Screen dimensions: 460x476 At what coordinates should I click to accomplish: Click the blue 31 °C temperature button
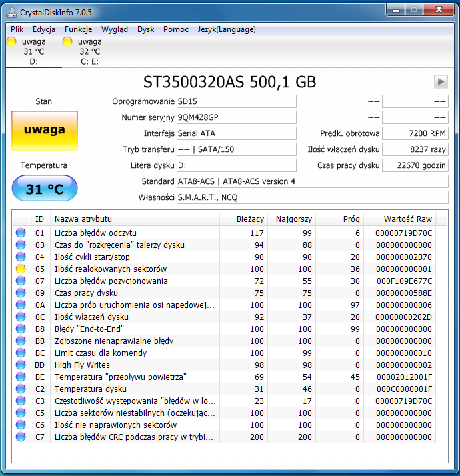[x=45, y=188]
